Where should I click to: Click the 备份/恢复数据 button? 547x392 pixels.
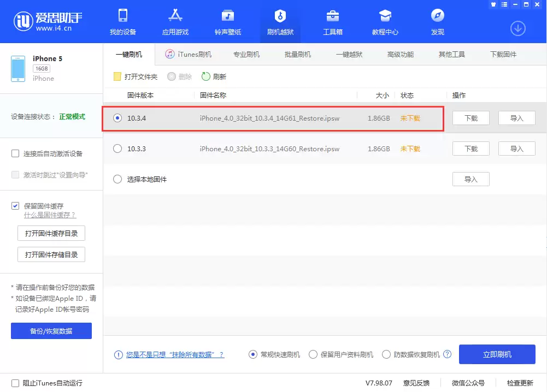51,331
